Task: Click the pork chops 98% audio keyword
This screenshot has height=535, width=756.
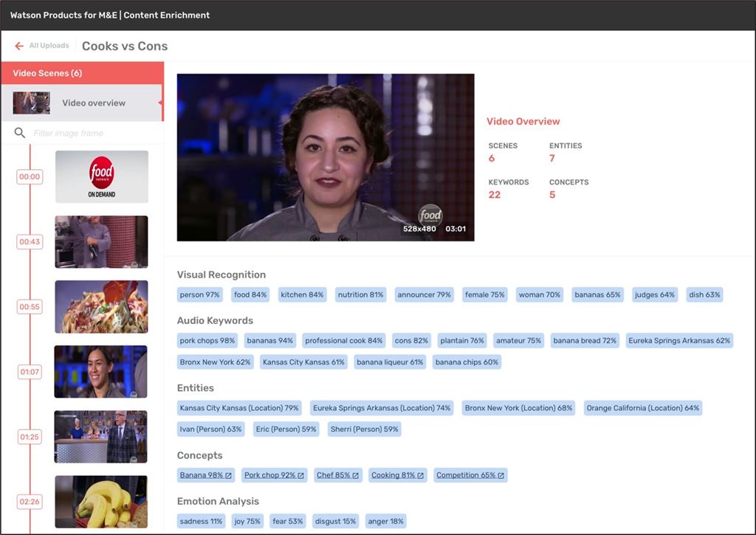Action: tap(207, 341)
